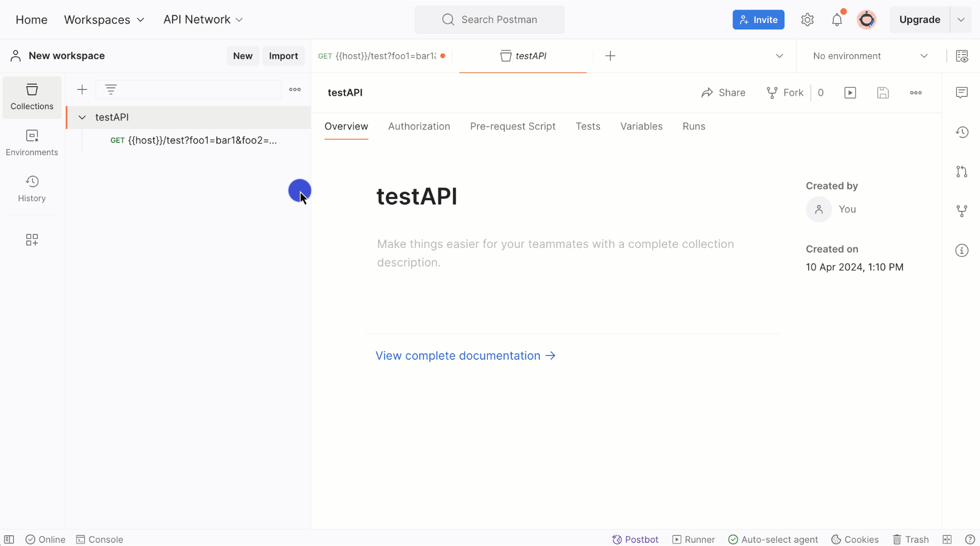Toggle the sidebar visibility in status bar
The width and height of the screenshot is (980, 546).
(x=9, y=539)
